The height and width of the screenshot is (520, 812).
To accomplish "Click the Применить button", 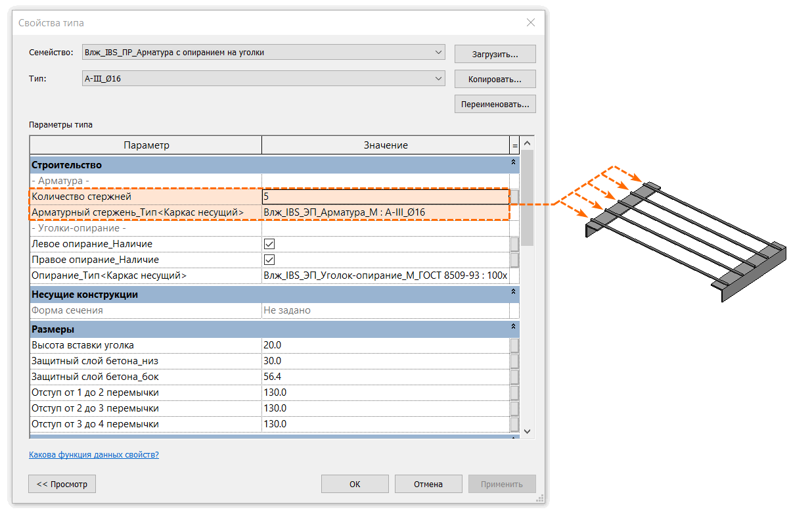I will point(502,484).
